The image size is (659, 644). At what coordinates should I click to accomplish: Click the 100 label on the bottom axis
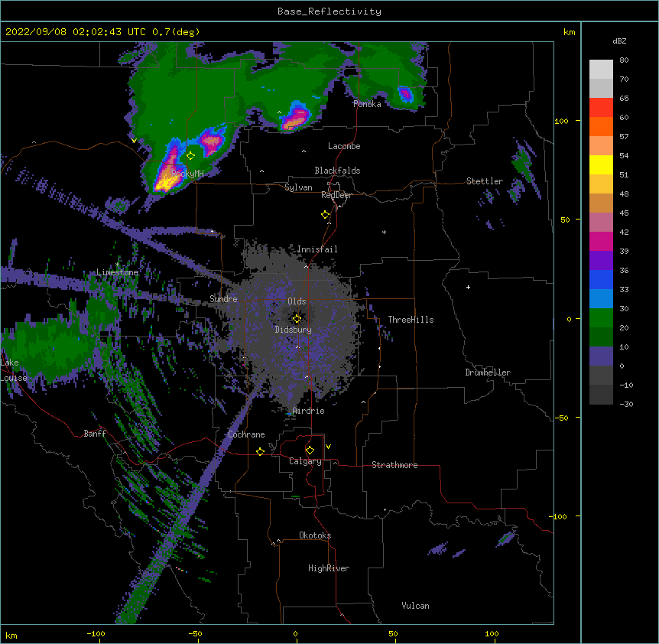tap(492, 633)
